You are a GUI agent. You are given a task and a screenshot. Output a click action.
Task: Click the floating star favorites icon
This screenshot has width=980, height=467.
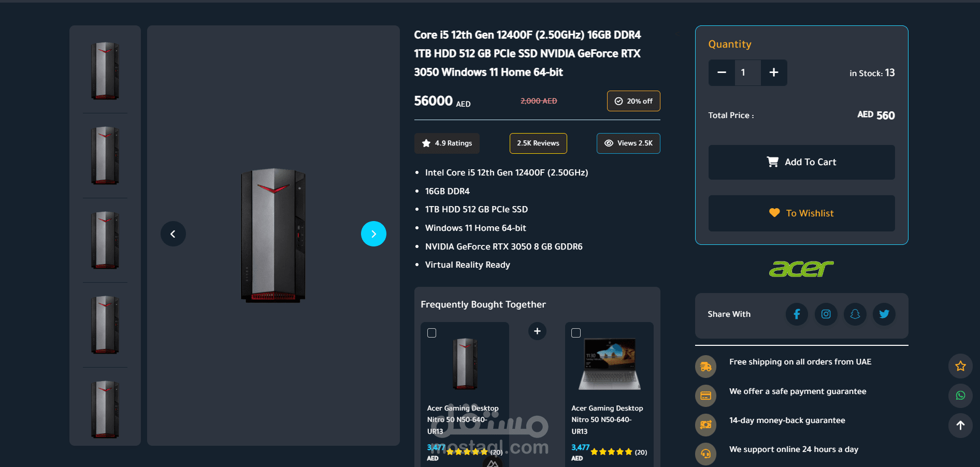(960, 366)
